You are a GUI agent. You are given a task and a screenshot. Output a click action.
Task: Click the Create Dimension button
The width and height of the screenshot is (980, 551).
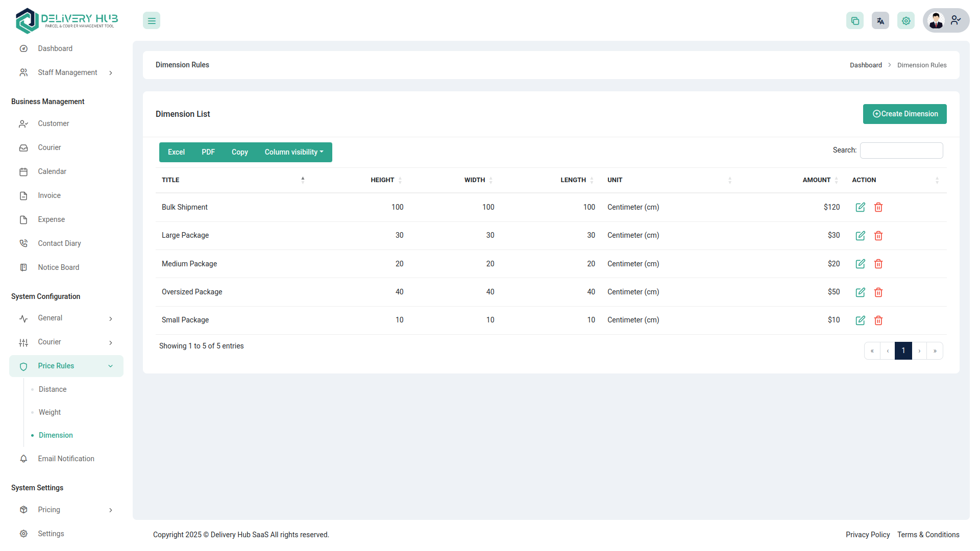click(x=904, y=114)
